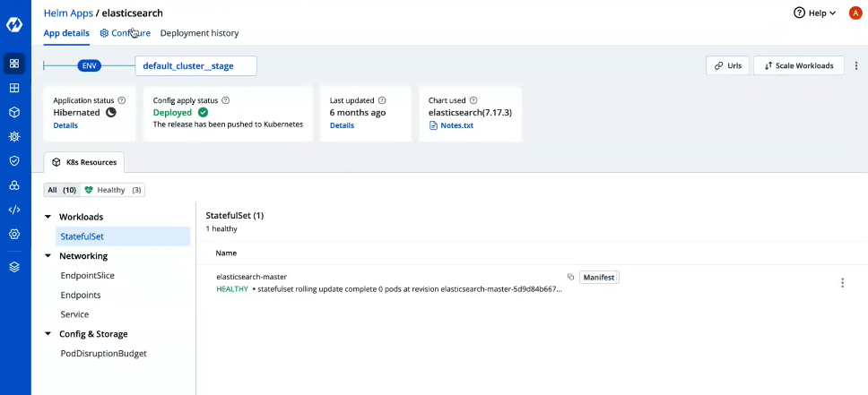Open the shield security icon in the sidebar
Viewport: 868px width, 395px height.
click(x=14, y=161)
